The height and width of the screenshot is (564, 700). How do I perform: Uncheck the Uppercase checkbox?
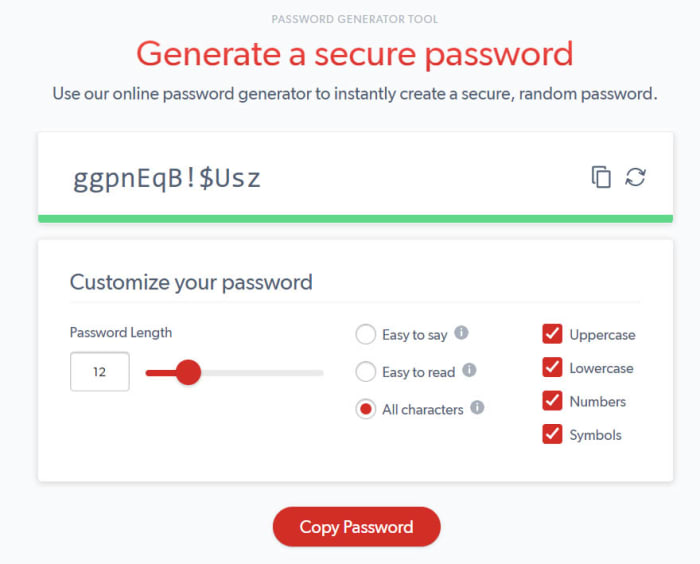552,334
